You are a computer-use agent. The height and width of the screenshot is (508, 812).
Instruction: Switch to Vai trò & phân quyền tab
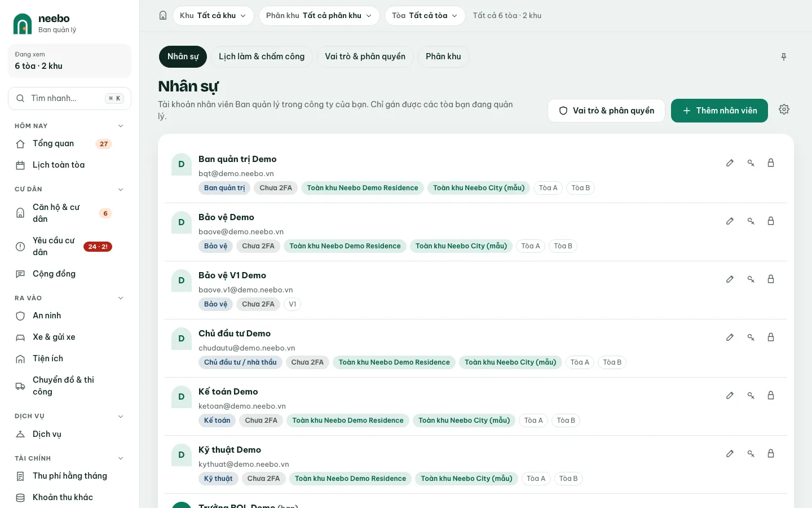tap(365, 56)
